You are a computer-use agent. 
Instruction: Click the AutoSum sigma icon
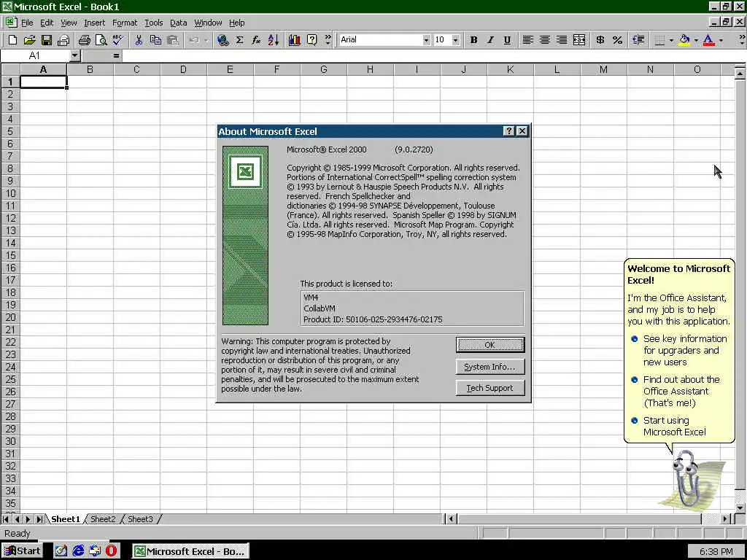(x=239, y=40)
